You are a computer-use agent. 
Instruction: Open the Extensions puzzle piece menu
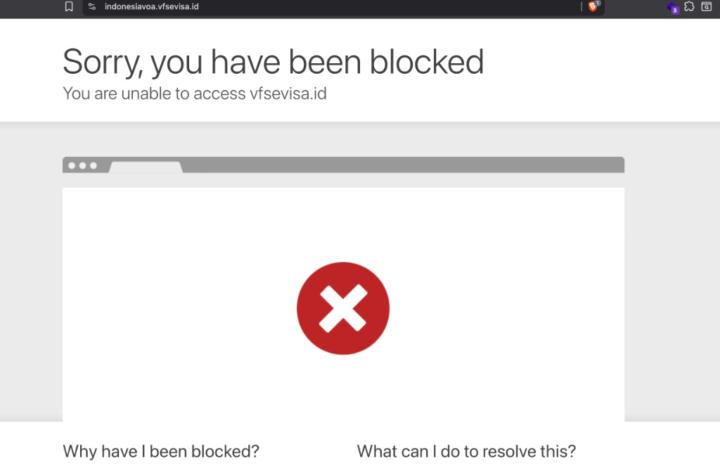click(x=690, y=6)
